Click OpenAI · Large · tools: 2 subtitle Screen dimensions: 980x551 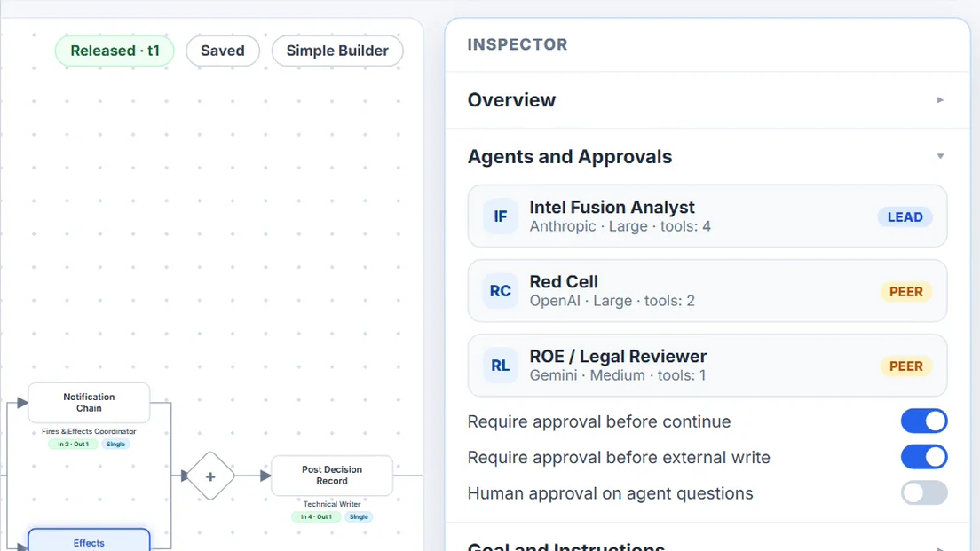612,301
